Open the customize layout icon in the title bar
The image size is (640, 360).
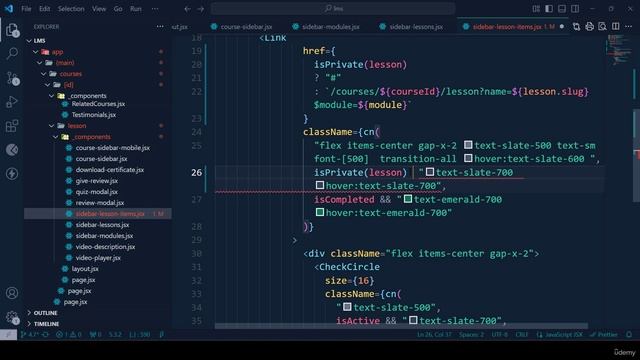(536, 9)
